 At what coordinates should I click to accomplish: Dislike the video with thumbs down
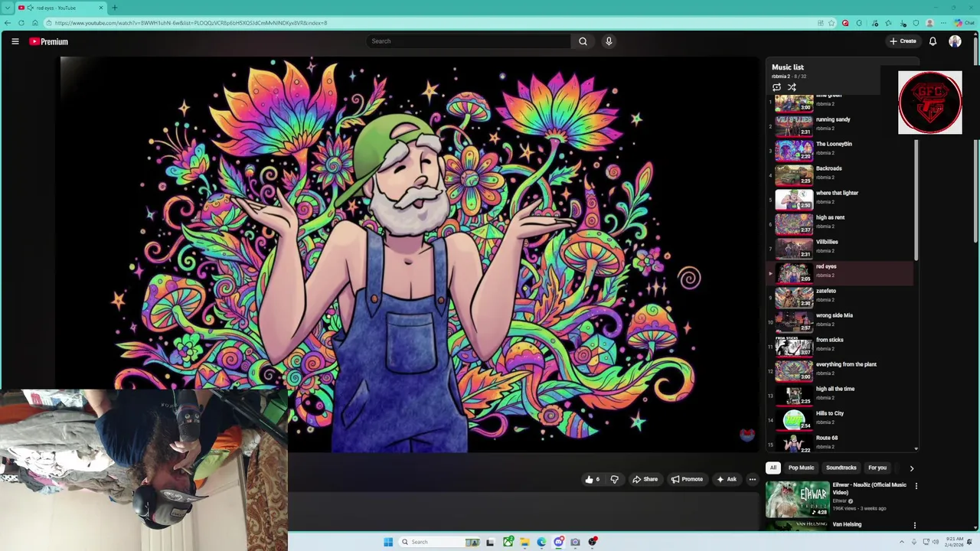(614, 479)
